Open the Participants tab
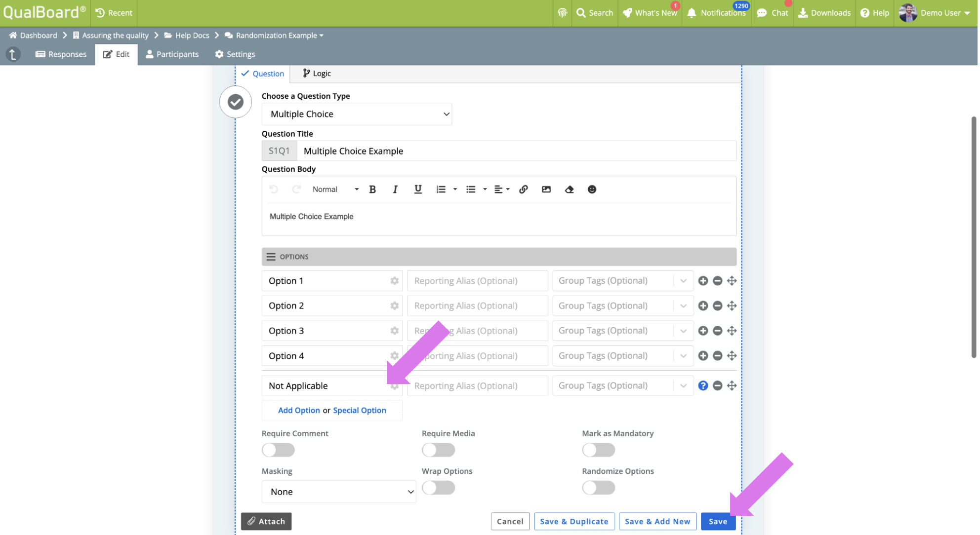 [x=172, y=54]
